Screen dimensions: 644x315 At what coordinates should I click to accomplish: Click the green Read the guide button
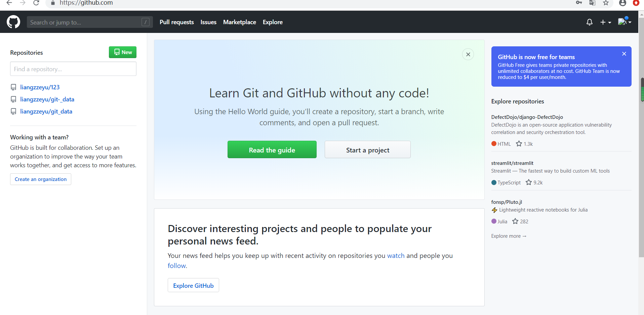(272, 150)
